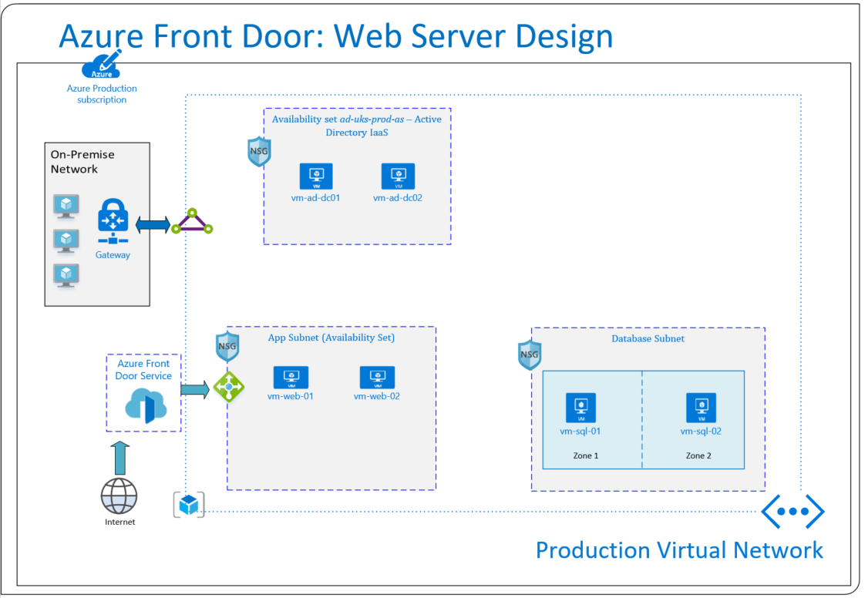Click the NSG shield on Active Directory set
This screenshot has height=598, width=868.
(x=259, y=152)
